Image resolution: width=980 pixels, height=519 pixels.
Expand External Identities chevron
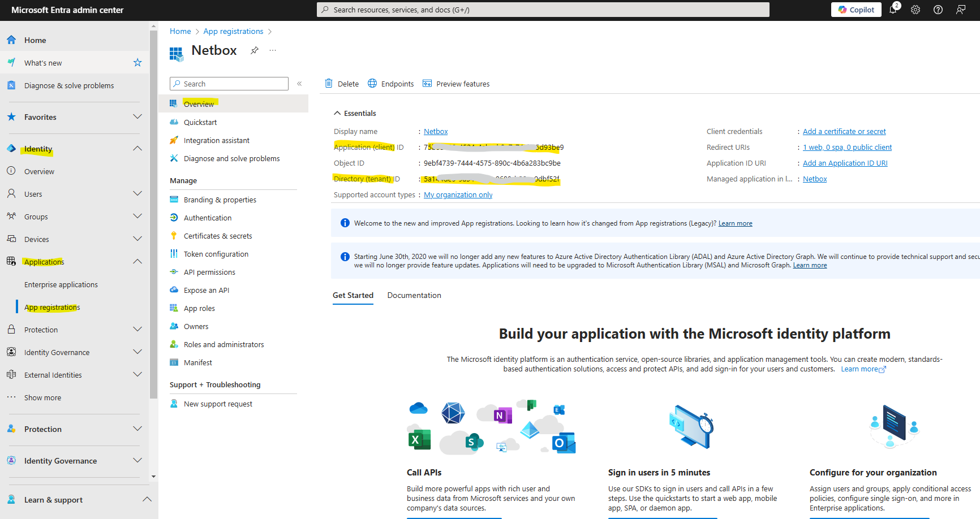(x=137, y=374)
